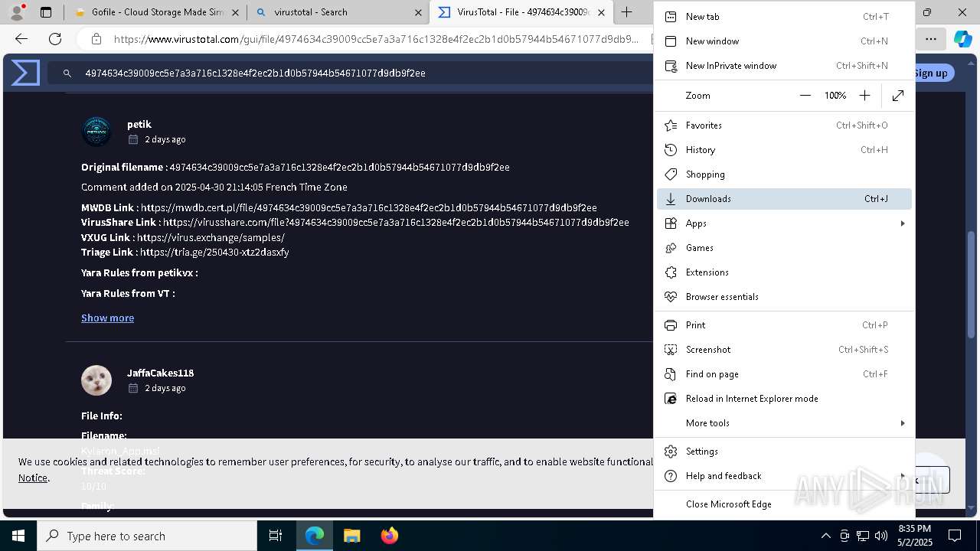This screenshot has height=551, width=980.
Task: Open Browser essentials
Action: click(784, 297)
